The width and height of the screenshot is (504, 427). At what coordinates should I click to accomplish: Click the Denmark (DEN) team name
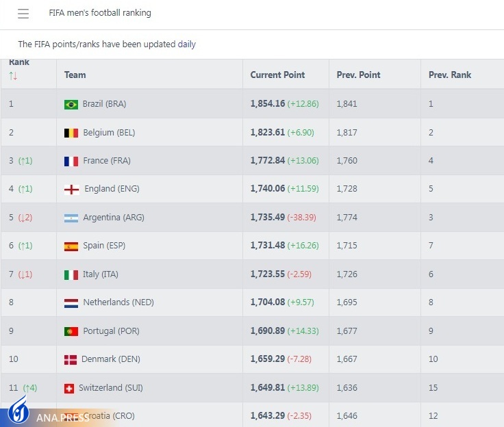click(110, 359)
